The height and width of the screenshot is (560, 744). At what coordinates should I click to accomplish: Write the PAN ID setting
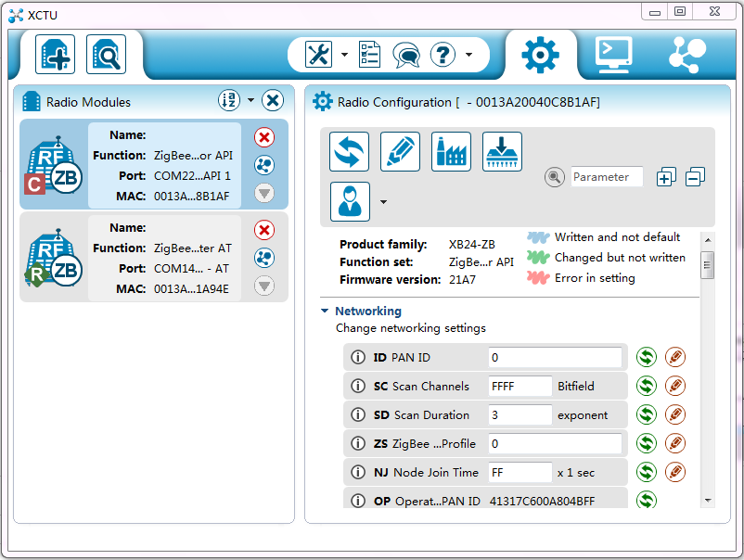click(x=675, y=357)
